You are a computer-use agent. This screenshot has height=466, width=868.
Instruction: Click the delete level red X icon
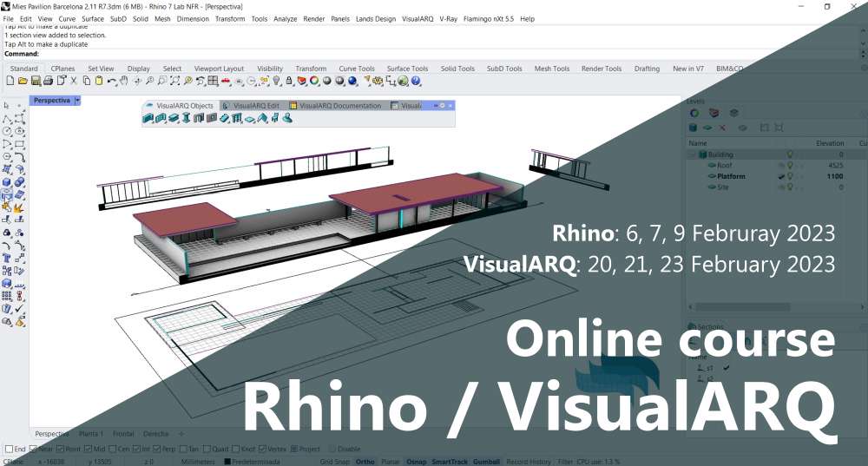click(722, 128)
